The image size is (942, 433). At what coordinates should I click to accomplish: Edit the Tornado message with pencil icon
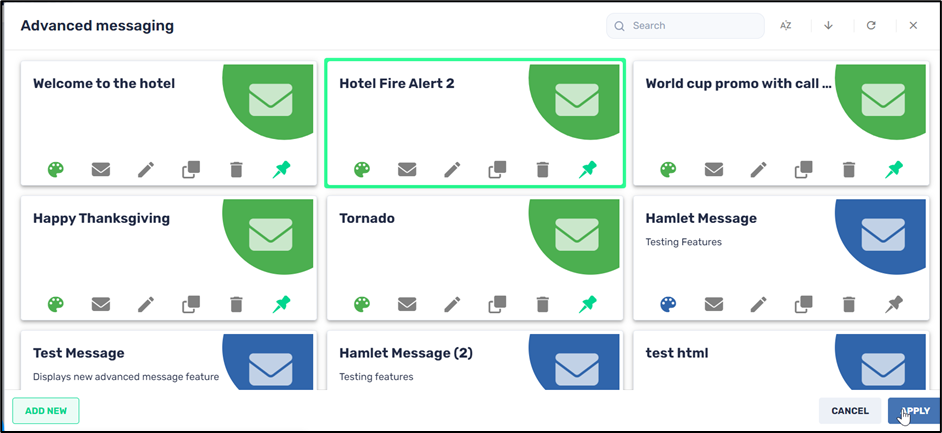[x=452, y=304]
